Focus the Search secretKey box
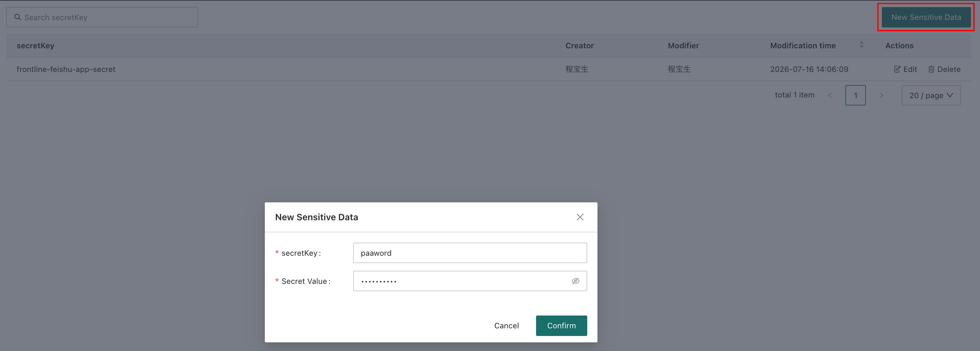980x351 pixels. coord(102,18)
